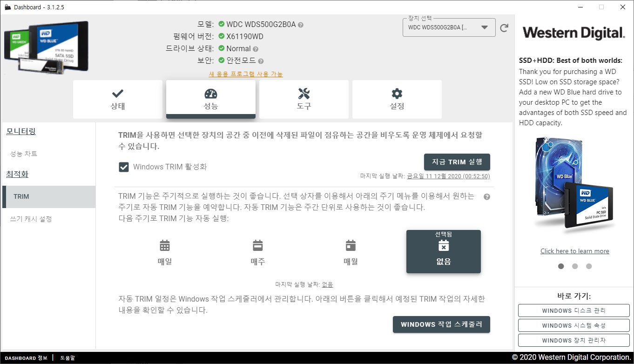
Task: Click the gauge icon on the 성능 tab
Action: (211, 93)
